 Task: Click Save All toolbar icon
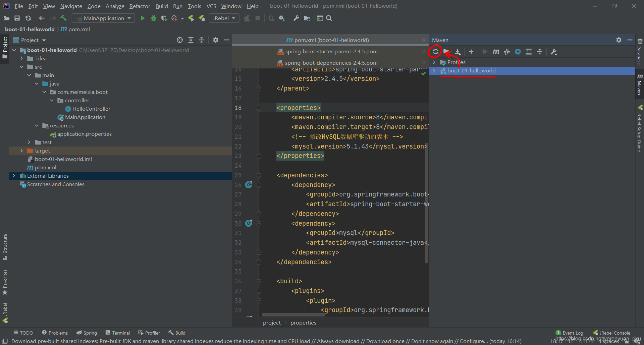(x=17, y=18)
